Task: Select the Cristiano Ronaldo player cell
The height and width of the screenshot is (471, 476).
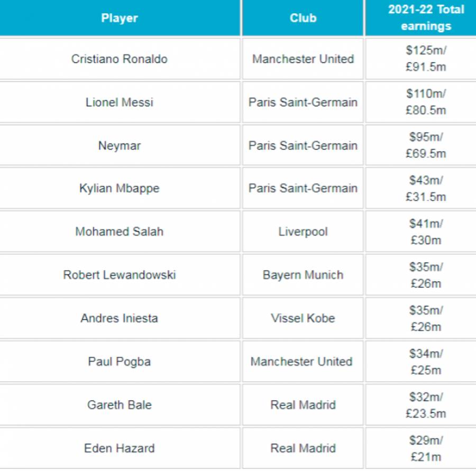Action: click(x=120, y=59)
